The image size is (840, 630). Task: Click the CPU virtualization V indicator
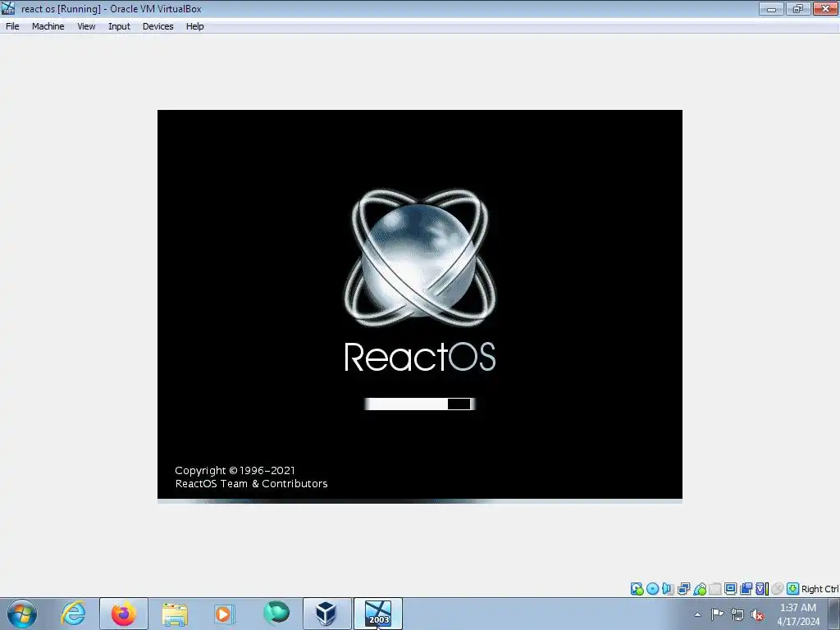tap(762, 589)
